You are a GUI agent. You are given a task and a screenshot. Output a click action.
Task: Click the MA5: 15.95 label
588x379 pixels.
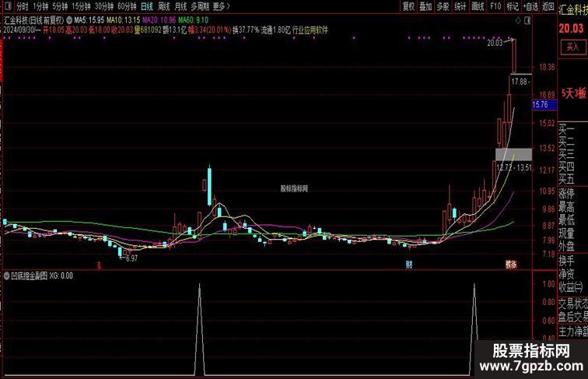coord(89,20)
